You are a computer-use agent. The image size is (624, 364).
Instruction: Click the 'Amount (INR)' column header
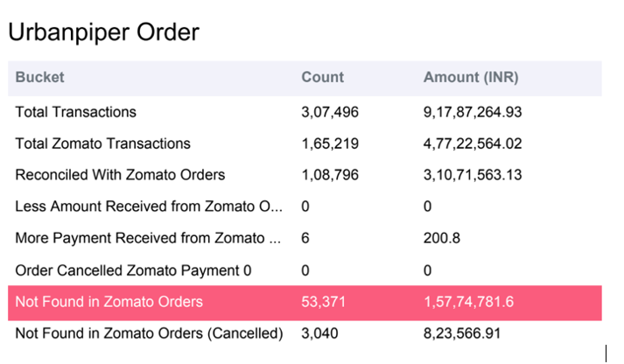(471, 77)
